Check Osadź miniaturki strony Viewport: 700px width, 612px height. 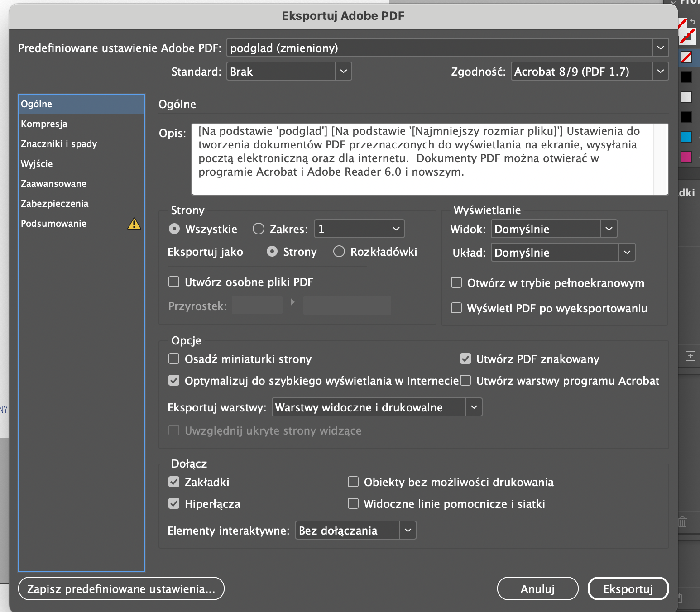pyautogui.click(x=174, y=359)
